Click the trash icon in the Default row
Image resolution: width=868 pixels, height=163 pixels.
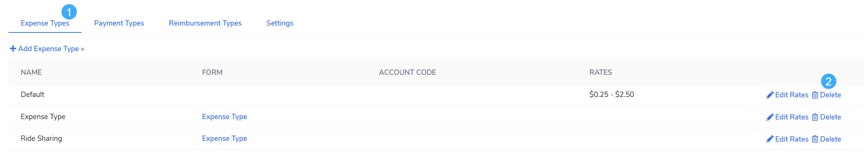click(x=815, y=95)
